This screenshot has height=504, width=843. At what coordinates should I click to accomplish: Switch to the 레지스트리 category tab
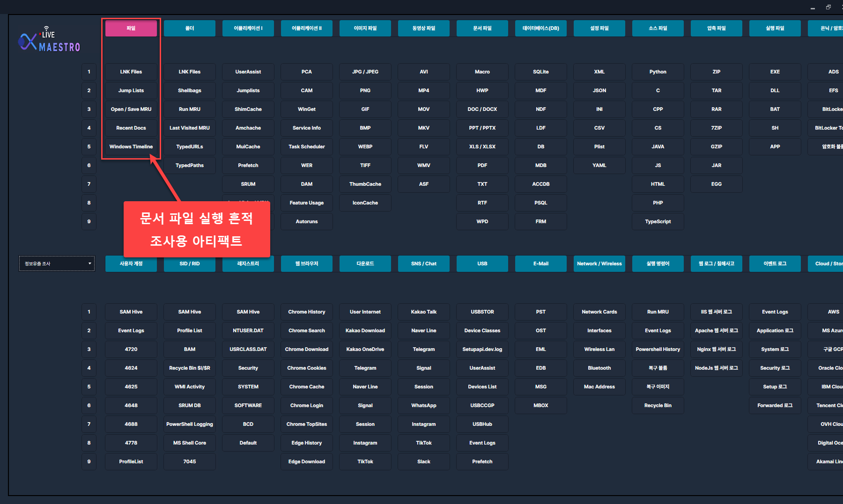(x=248, y=263)
